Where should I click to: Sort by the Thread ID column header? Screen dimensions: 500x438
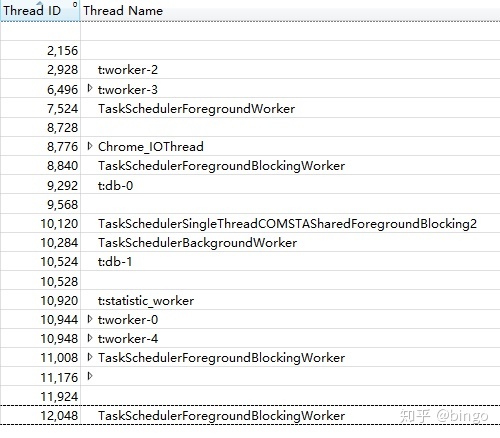click(x=40, y=11)
